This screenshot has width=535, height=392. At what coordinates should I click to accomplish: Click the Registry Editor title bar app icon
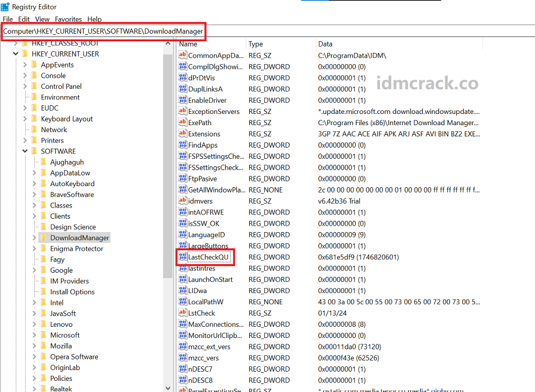pos(5,7)
